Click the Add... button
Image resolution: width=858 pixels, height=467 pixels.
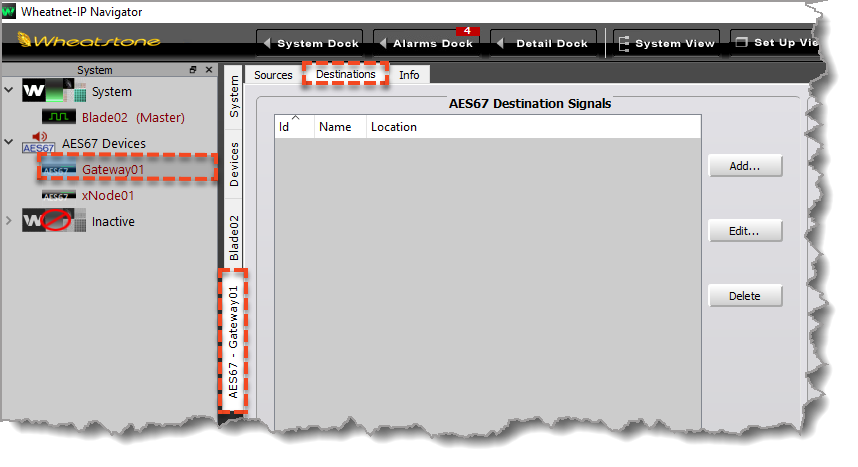[x=745, y=166]
